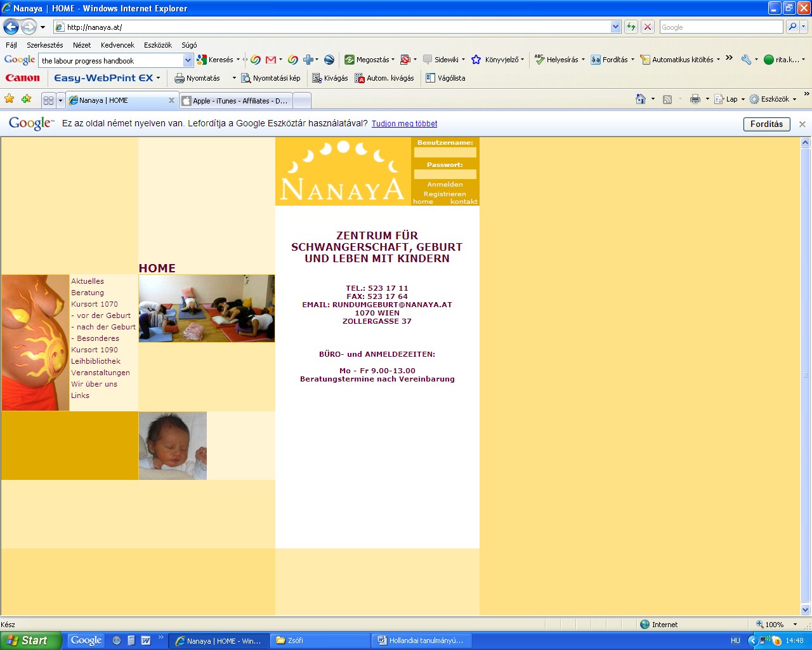The height and width of the screenshot is (650, 812).
Task: Open the zoom level 100% dropdown
Action: [x=795, y=625]
